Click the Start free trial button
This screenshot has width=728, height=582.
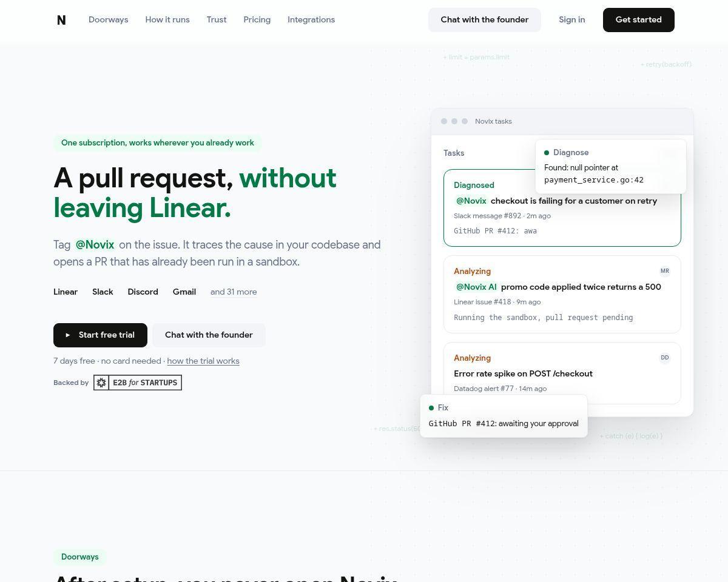point(100,335)
